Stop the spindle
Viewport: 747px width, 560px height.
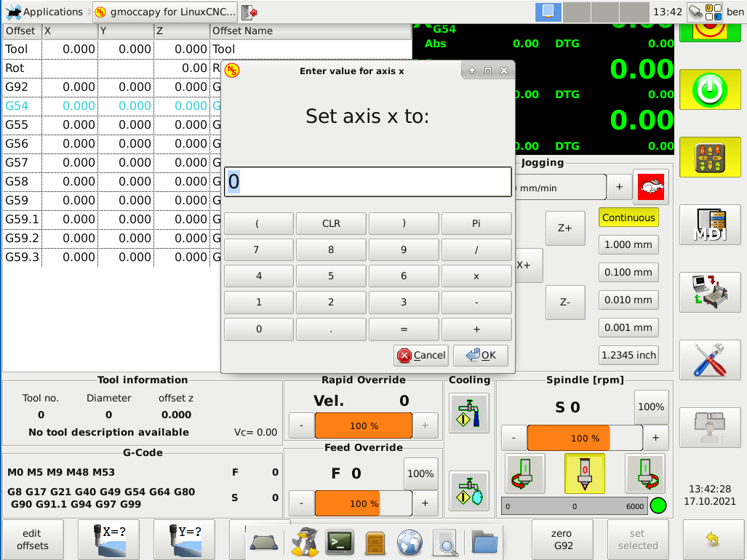585,473
